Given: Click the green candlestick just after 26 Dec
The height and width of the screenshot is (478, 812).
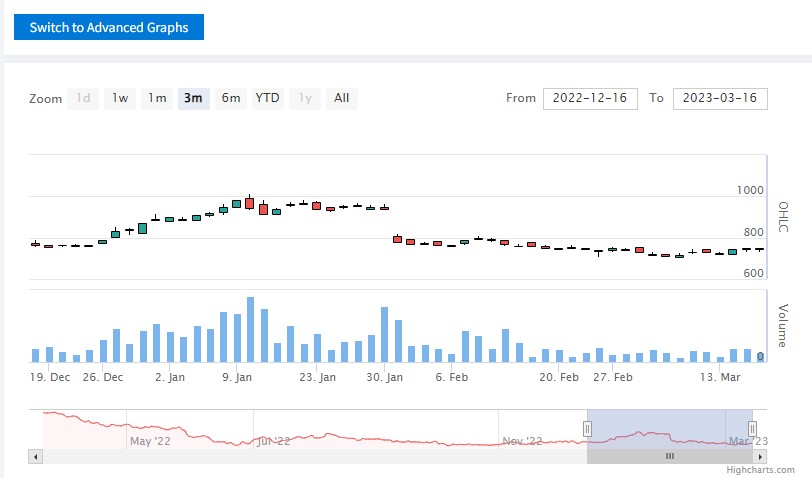Looking at the screenshot, I should 115,234.
